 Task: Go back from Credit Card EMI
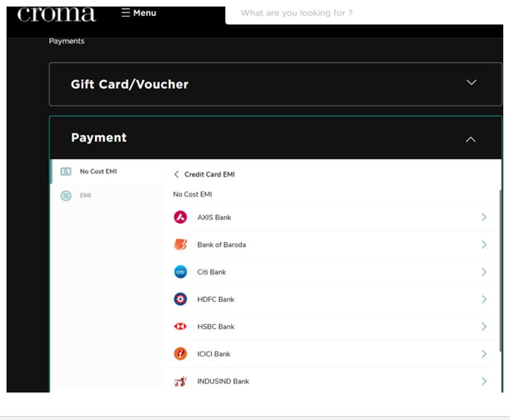pyautogui.click(x=176, y=174)
